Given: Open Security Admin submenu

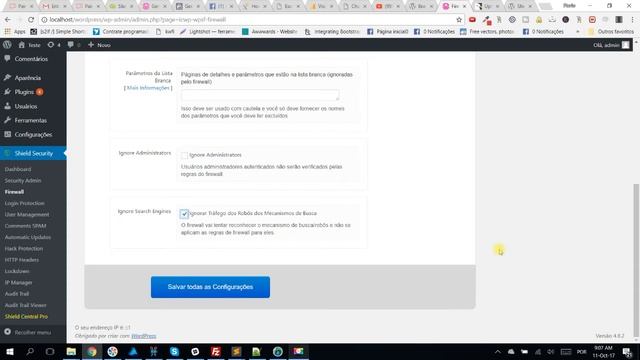Looking at the screenshot, I should 23,180.
